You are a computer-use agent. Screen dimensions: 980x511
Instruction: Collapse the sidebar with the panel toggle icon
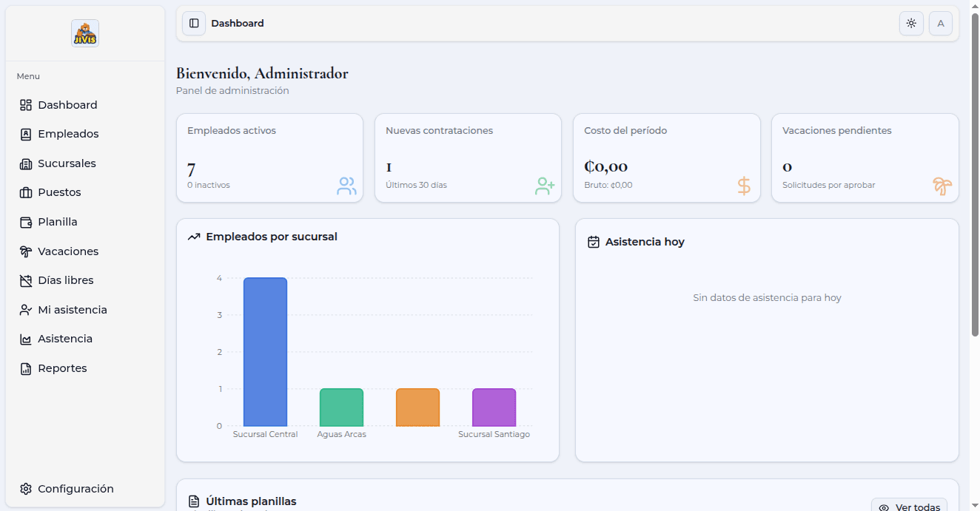tap(194, 23)
